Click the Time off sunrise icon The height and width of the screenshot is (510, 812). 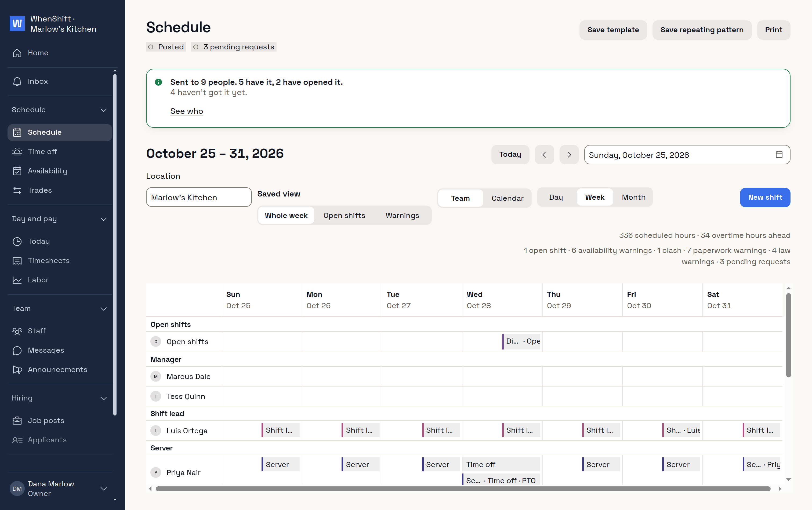pos(17,152)
